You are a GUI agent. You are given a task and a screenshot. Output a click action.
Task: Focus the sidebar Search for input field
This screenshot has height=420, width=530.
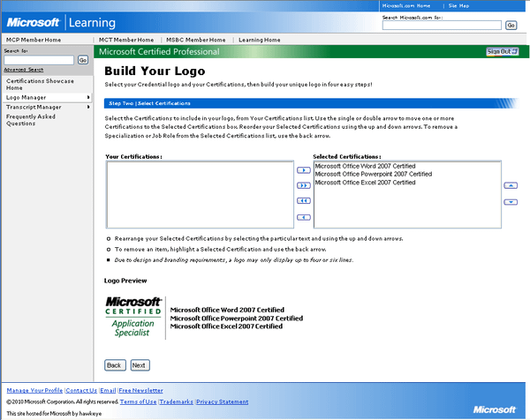point(39,60)
